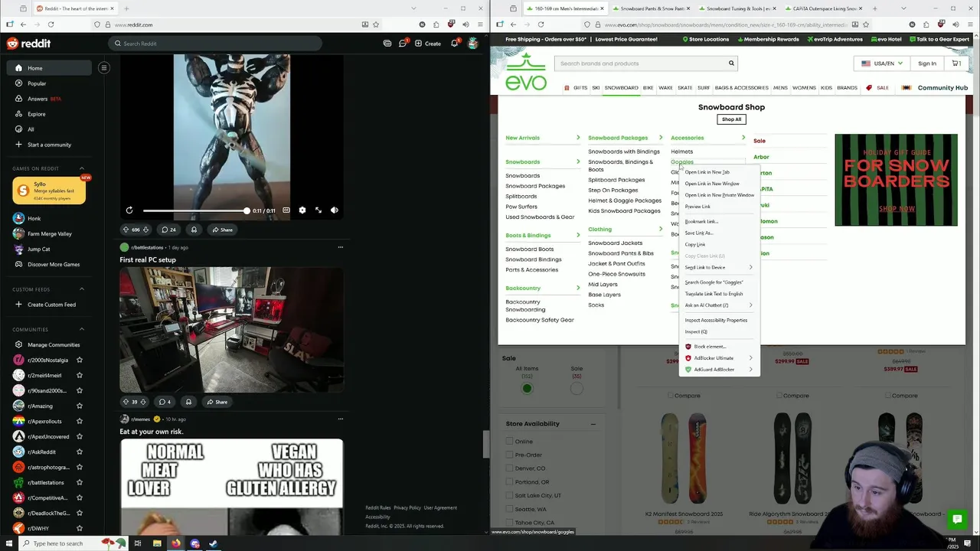Image resolution: width=980 pixels, height=551 pixels.
Task: Open Send Link to Device submenu
Action: coord(719,267)
